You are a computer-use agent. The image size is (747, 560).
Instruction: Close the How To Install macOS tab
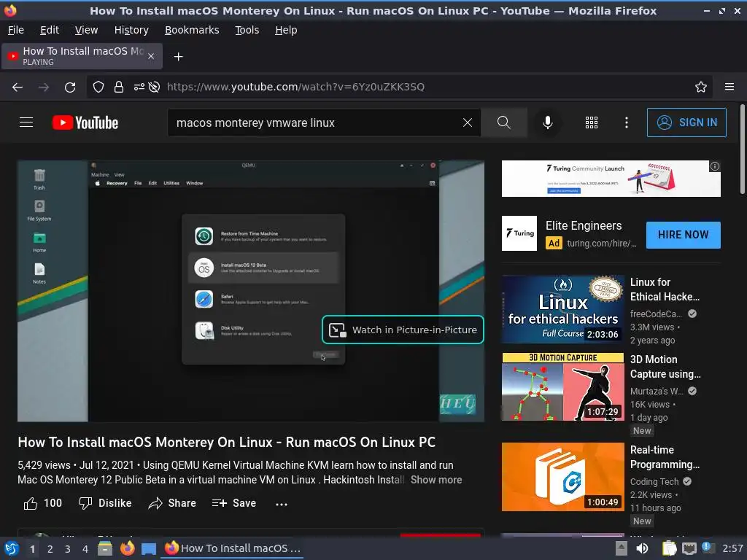[151, 56]
